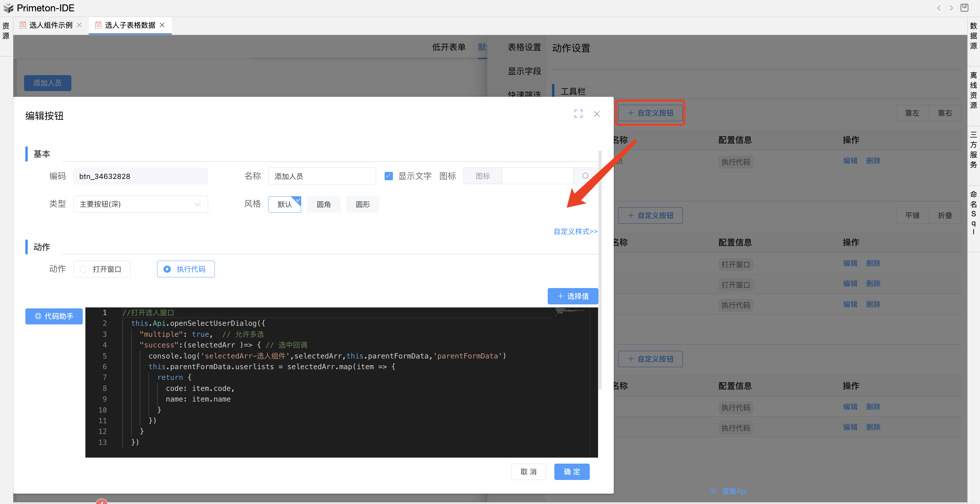Open the 类型 dropdown 主要按钮(深)

pos(140,204)
